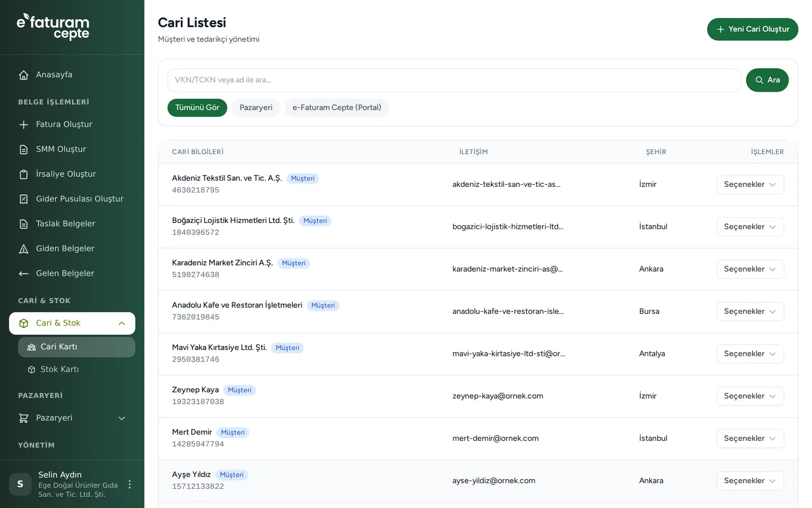Click the Gelen Belgeler arrow icon
812x508 pixels.
(23, 274)
